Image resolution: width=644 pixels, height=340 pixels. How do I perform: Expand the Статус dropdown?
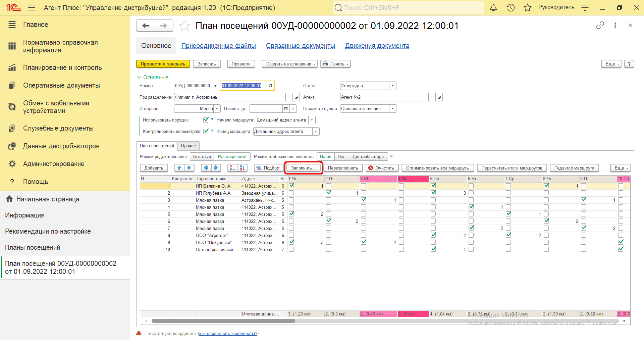393,86
